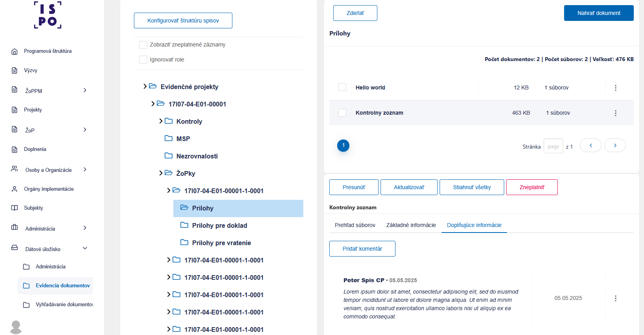Click the Zneplatniť button
The image size is (644, 335).
click(532, 187)
